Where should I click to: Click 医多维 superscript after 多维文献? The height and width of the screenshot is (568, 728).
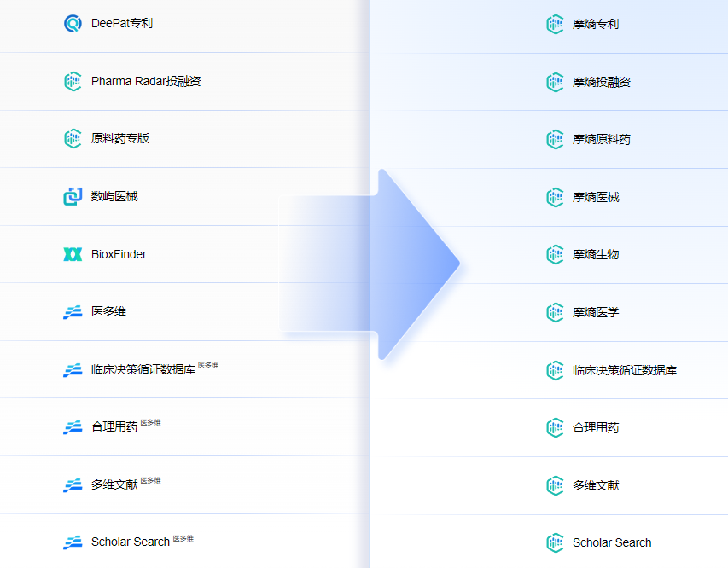[x=150, y=480]
